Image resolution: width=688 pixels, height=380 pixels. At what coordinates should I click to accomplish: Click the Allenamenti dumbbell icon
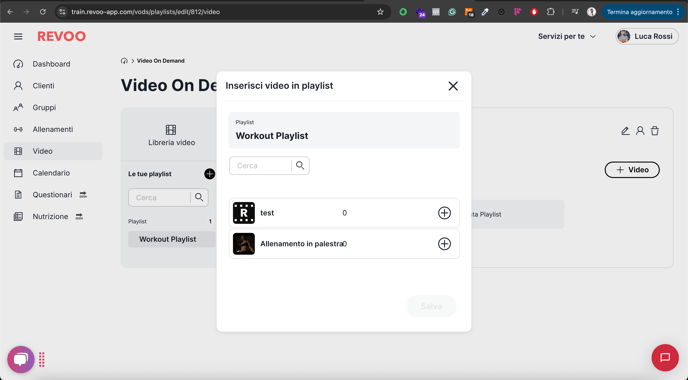pyautogui.click(x=18, y=129)
